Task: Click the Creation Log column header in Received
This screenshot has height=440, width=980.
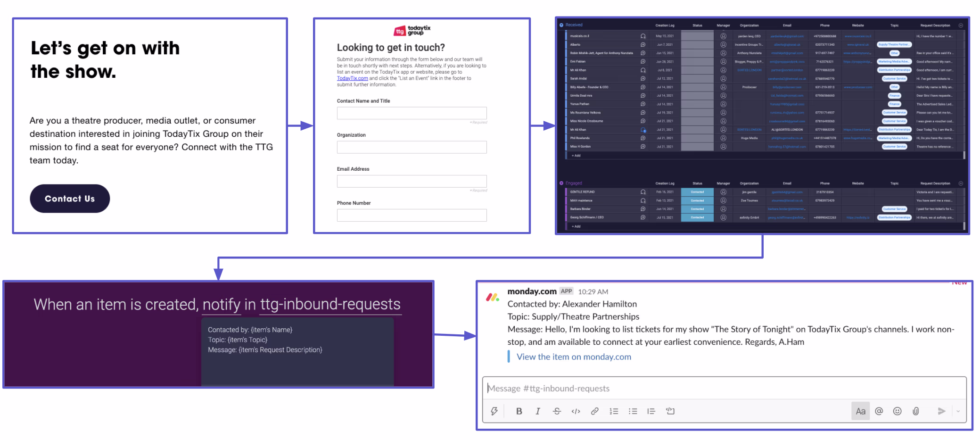Action: click(665, 25)
